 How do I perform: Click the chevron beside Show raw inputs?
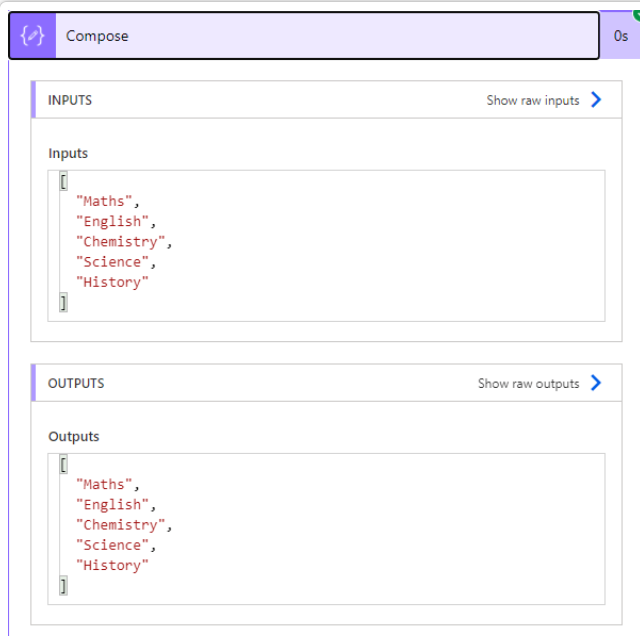(596, 100)
